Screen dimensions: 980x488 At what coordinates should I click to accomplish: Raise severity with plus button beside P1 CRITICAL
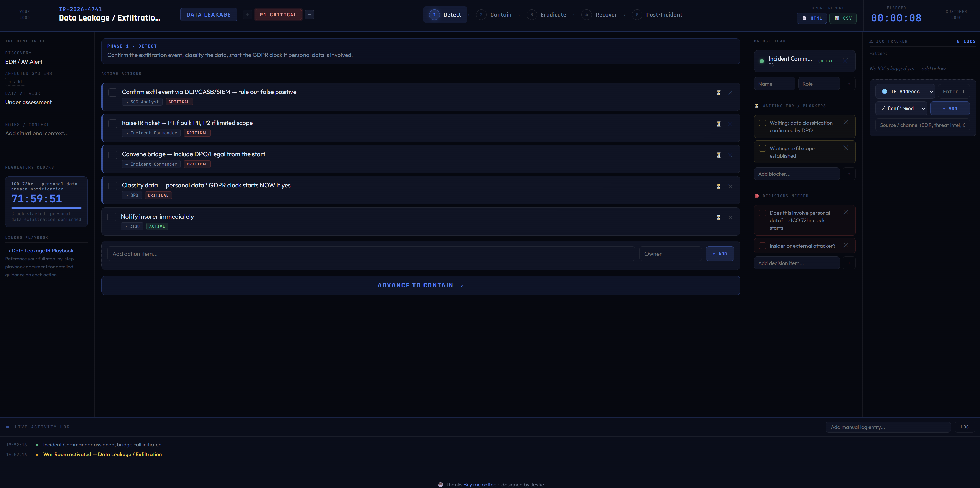pyautogui.click(x=248, y=15)
